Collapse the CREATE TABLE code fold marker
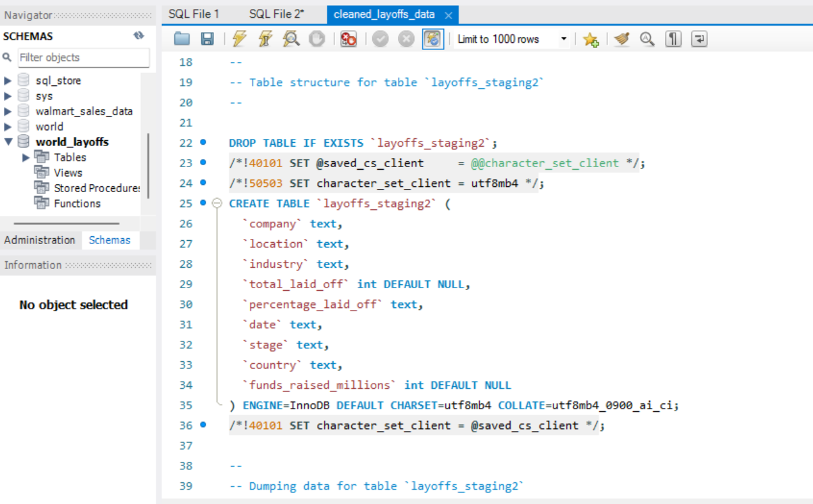 (217, 204)
